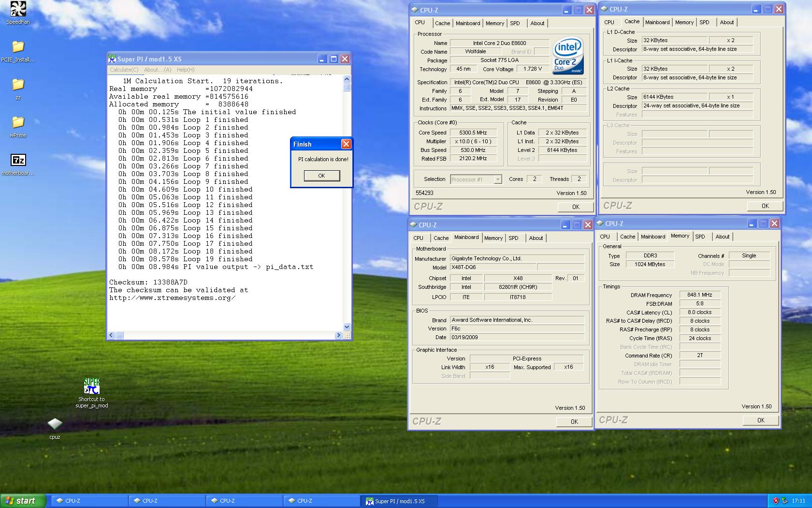Click the Super PI title bar icon

(x=112, y=59)
